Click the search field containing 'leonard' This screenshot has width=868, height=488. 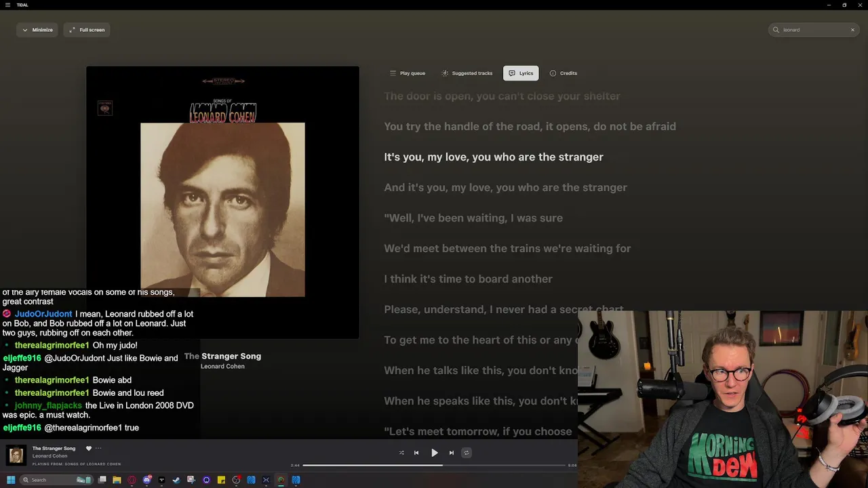pyautogui.click(x=814, y=30)
